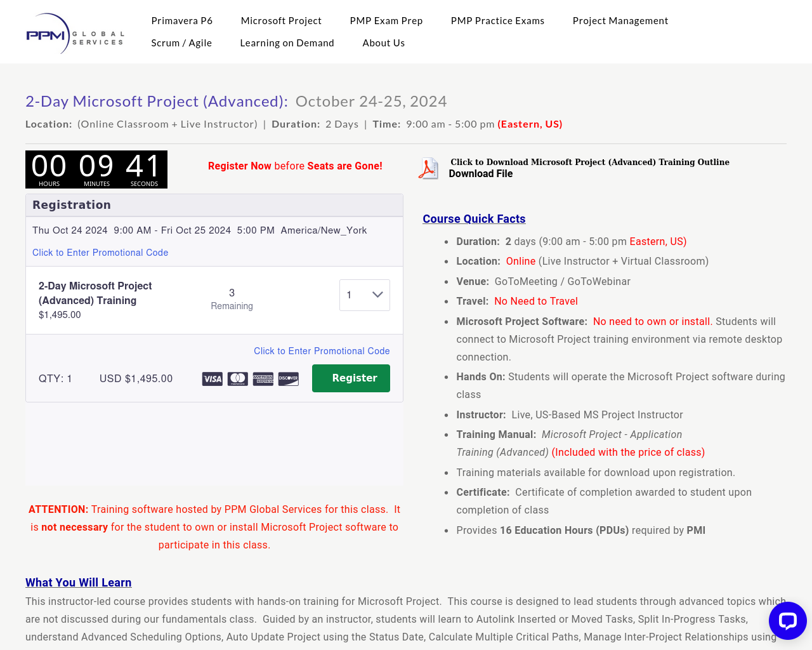Click the (Eastern, US) time zone text

[x=530, y=124]
